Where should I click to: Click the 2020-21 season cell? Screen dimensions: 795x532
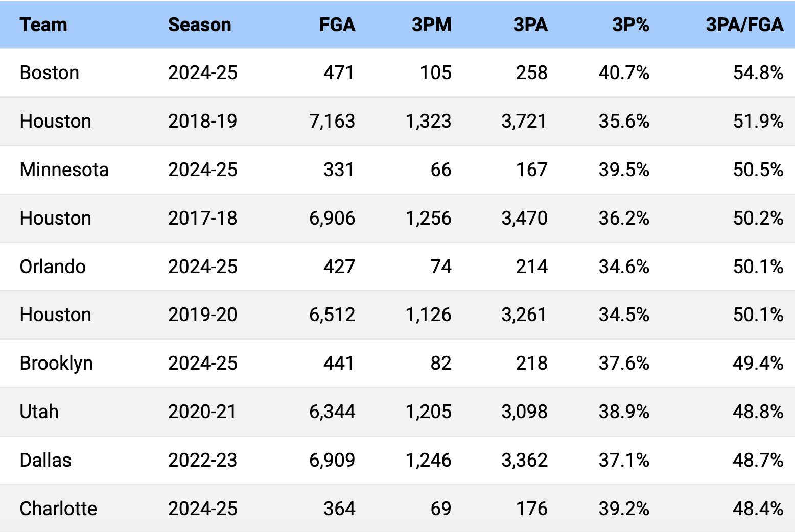point(202,412)
